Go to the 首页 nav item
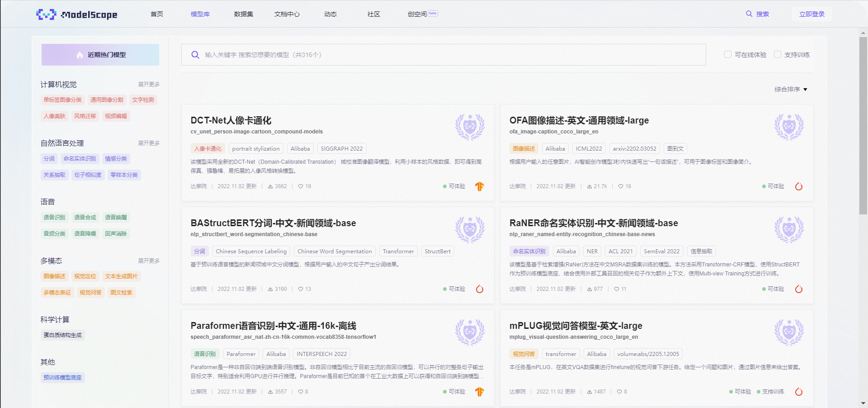The image size is (868, 408). click(x=157, y=14)
